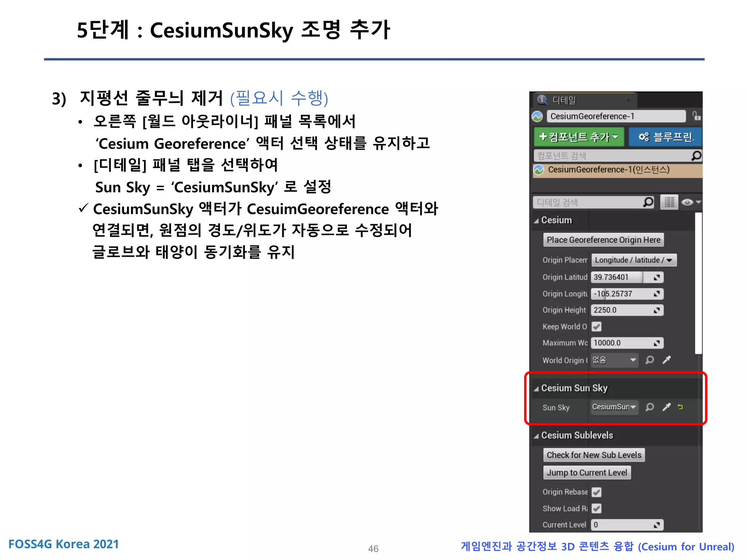Open the eye view options dropdown
This screenshot has width=747, height=560.
(x=691, y=202)
